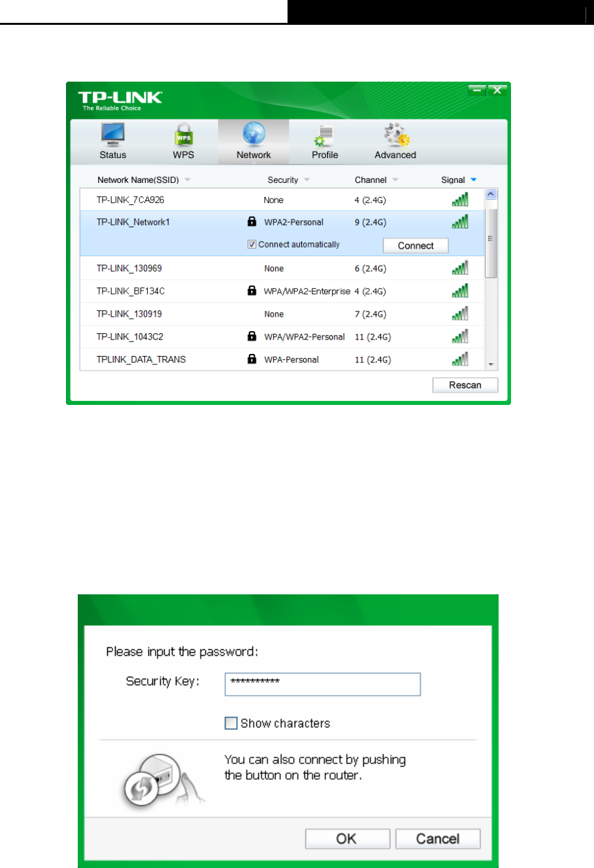Screen dimensions: 594x868
Task: Sort by Network Name(SSID) arrow
Action: pyautogui.click(x=188, y=180)
